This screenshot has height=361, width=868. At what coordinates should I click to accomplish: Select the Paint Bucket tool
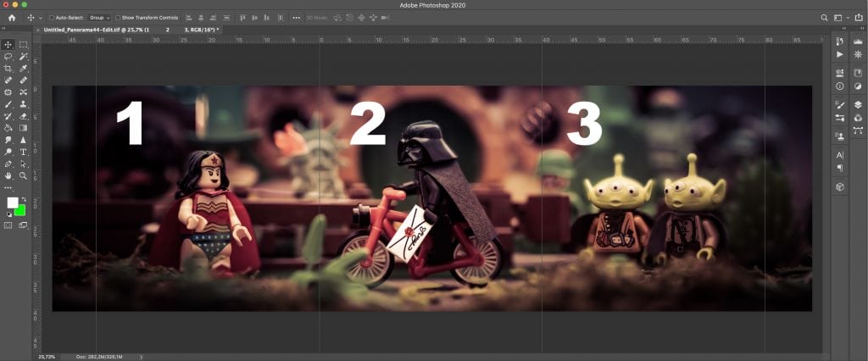pos(8,128)
